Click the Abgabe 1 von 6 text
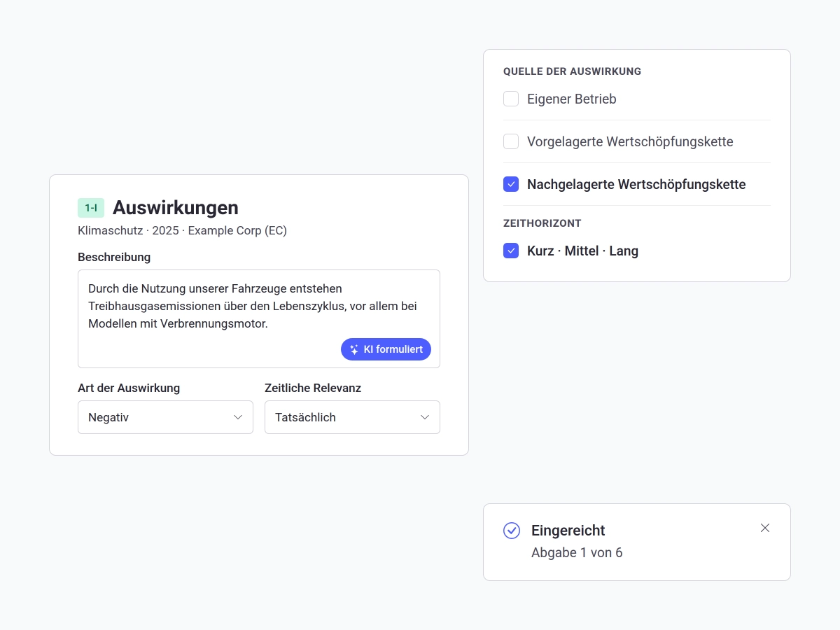The image size is (840, 630). pyautogui.click(x=577, y=552)
